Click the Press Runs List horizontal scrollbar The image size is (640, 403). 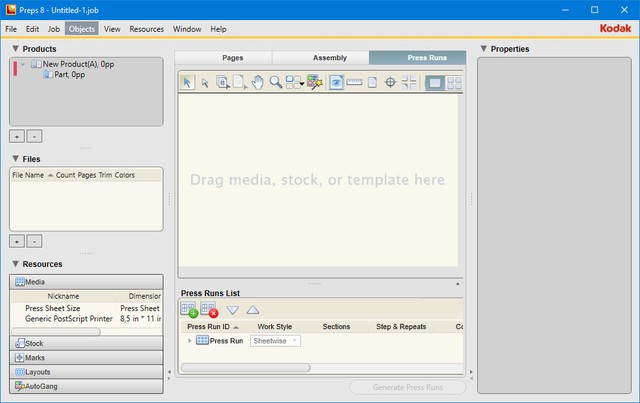point(245,367)
